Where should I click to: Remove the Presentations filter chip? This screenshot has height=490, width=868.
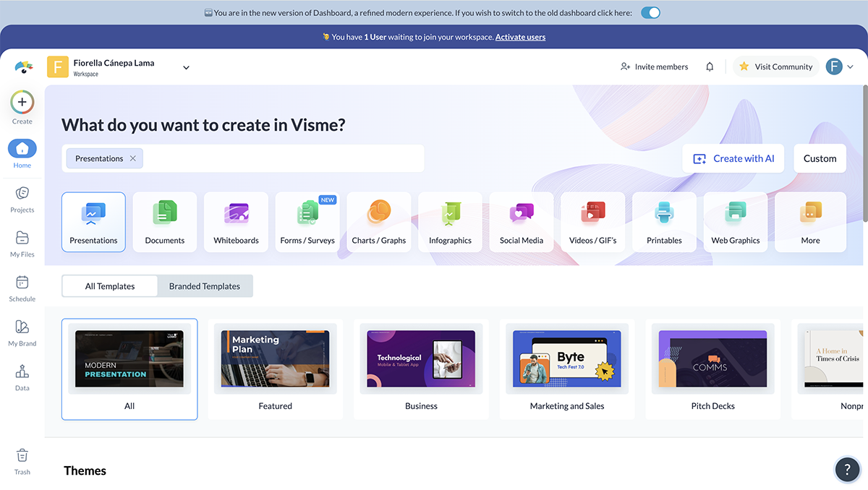132,158
